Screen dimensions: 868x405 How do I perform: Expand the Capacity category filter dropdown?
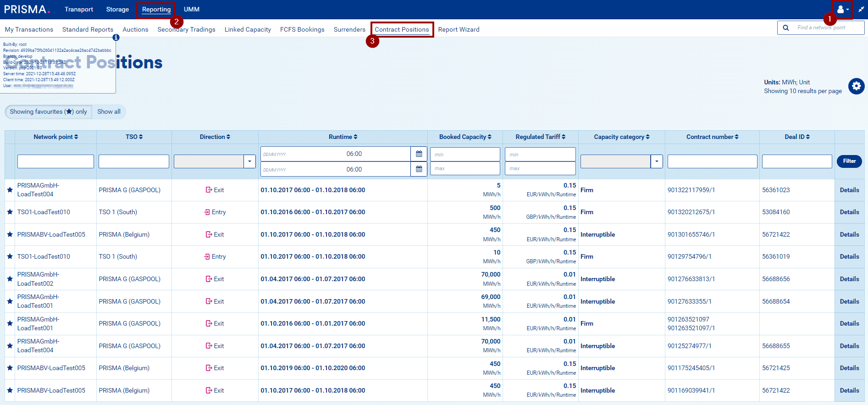(657, 161)
